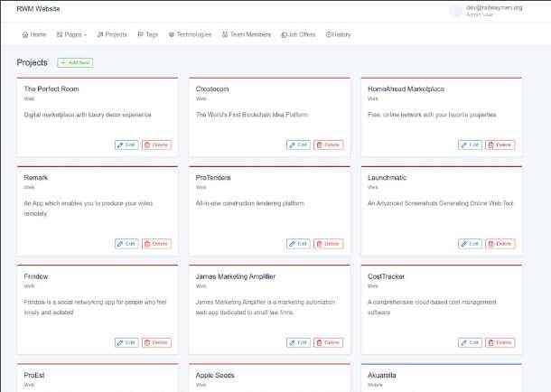Edit the James Marketing Amplifier project
This screenshot has height=392, width=551.
point(298,342)
